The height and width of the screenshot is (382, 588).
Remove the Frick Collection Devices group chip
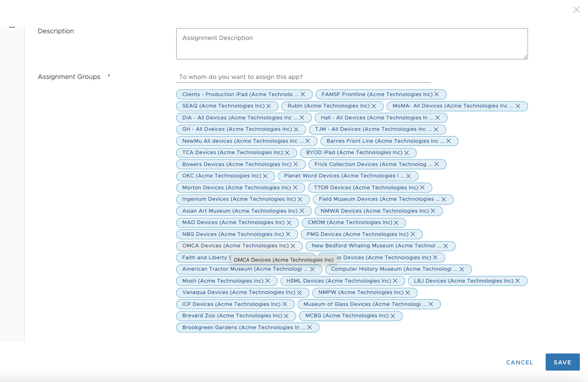(x=437, y=164)
